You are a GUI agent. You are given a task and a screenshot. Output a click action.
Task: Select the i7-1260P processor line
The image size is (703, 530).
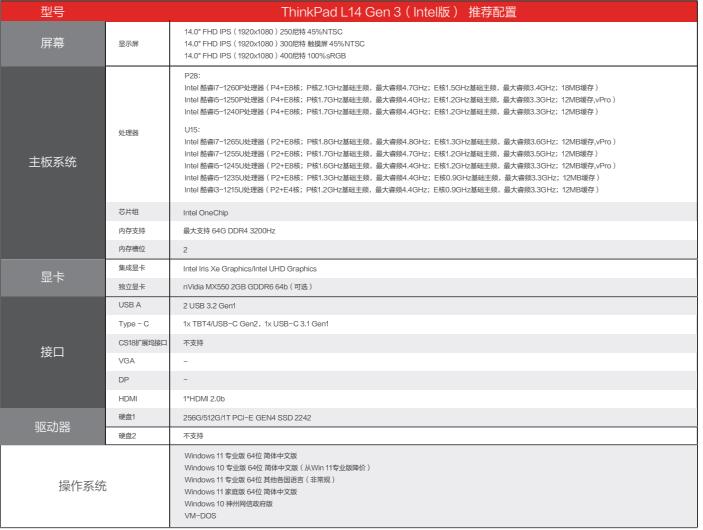coord(391,88)
